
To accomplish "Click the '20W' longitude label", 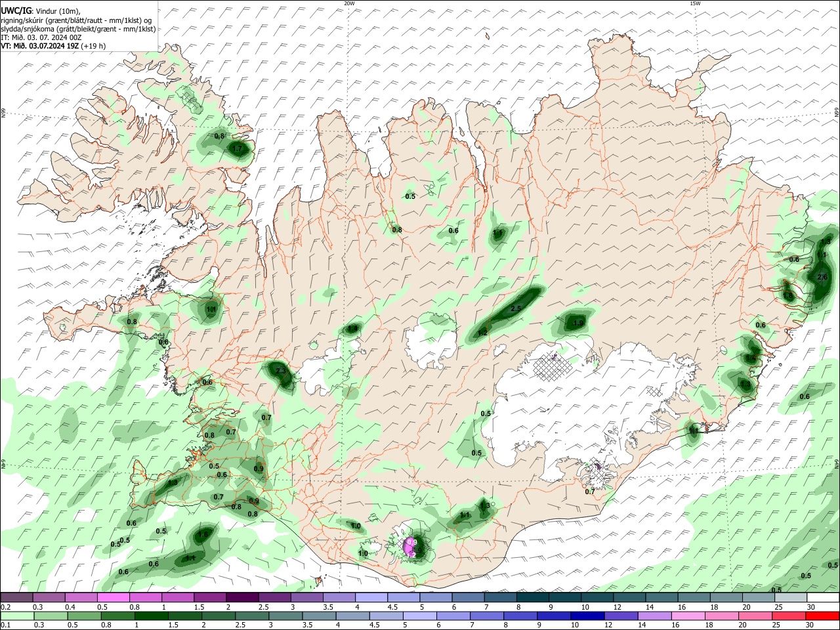I will 349,3.
